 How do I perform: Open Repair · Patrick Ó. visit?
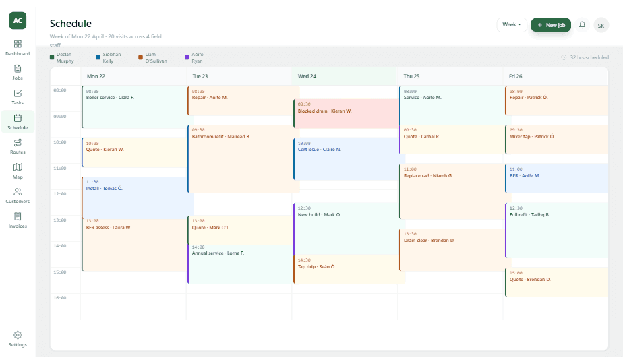click(x=557, y=101)
